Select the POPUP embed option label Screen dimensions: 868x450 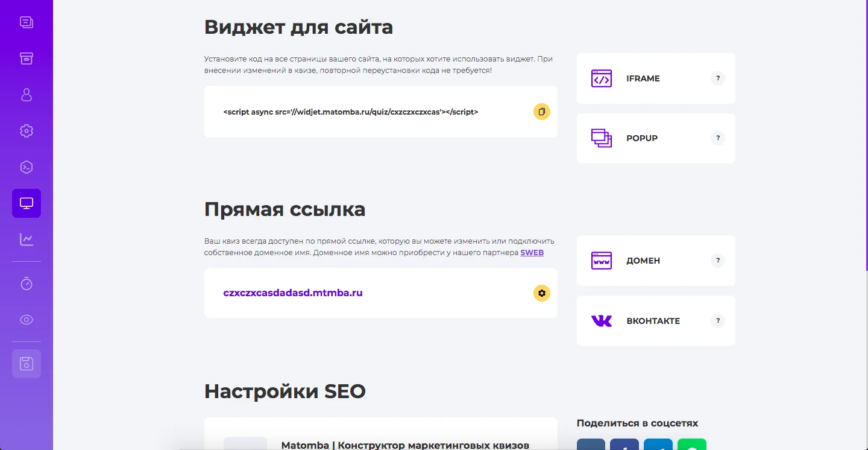pos(642,138)
